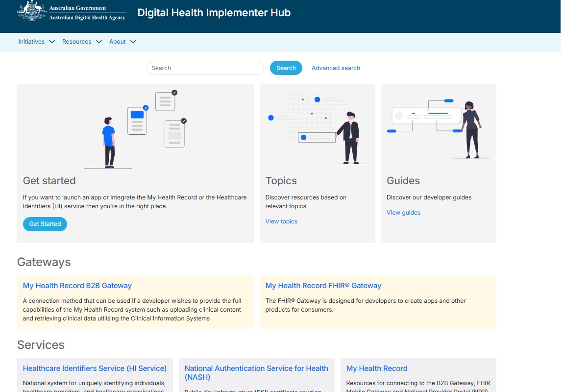Open National Authentication Service for Health link
Viewport: 588px width, 392px height.
[256, 373]
